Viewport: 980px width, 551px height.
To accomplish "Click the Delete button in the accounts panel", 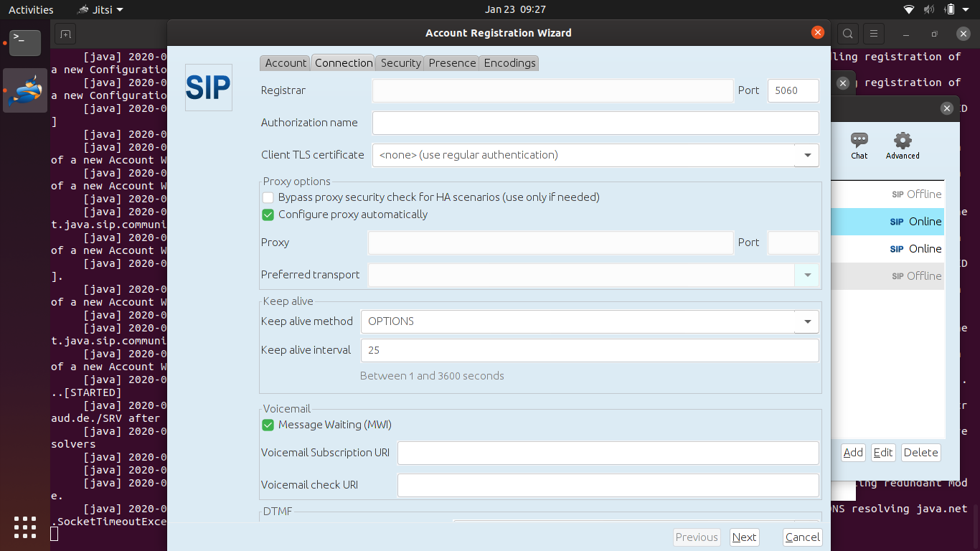I will coord(920,453).
